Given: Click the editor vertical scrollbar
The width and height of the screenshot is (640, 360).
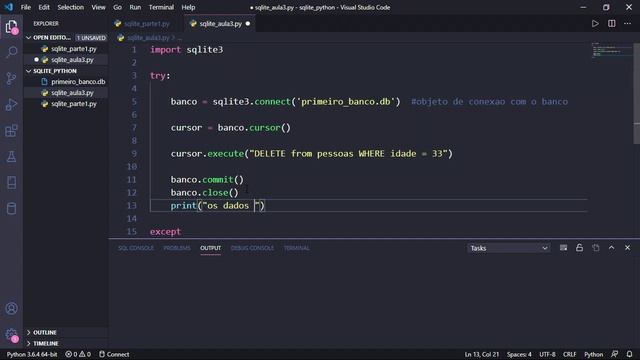Looking at the screenshot, I should click(x=636, y=93).
